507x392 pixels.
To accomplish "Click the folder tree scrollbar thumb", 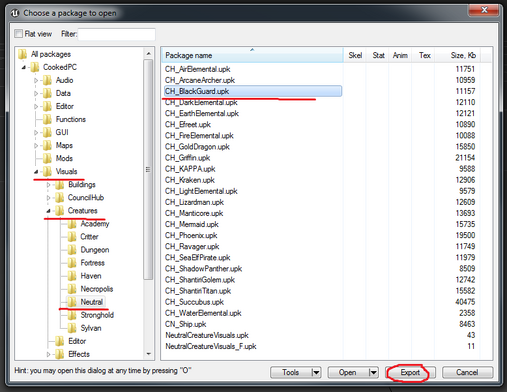I will 148,169.
